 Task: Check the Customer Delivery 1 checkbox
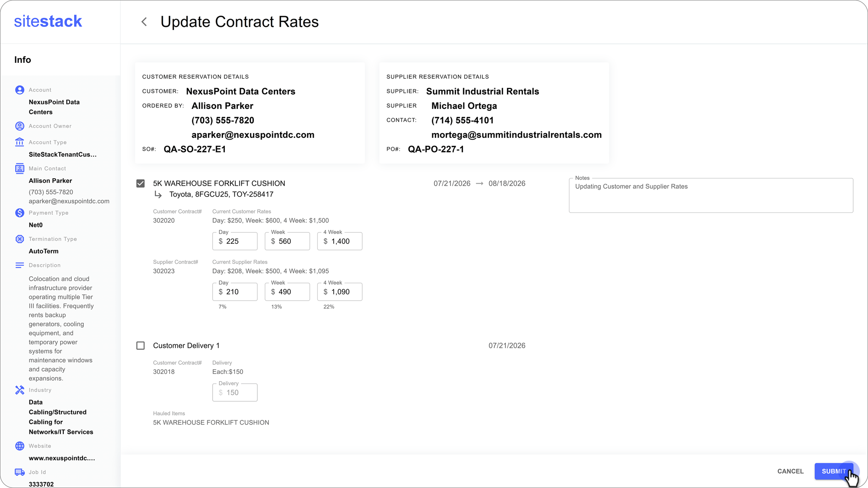(x=140, y=346)
